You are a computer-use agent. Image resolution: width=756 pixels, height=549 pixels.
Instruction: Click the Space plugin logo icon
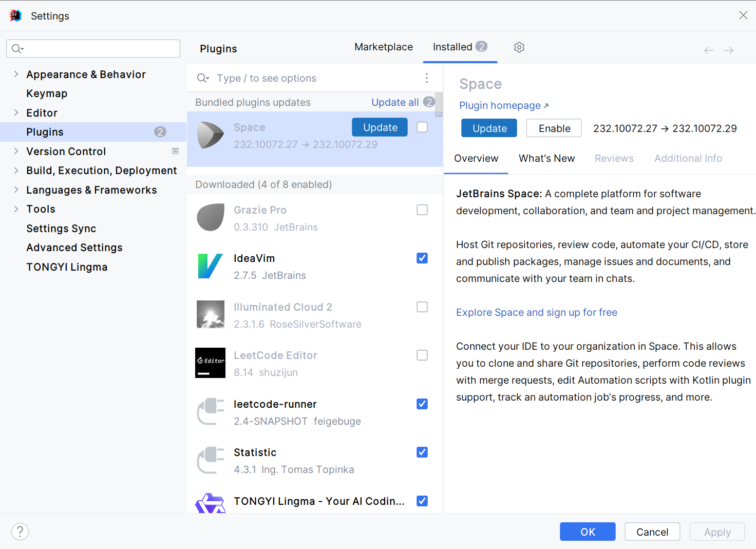[x=211, y=135]
